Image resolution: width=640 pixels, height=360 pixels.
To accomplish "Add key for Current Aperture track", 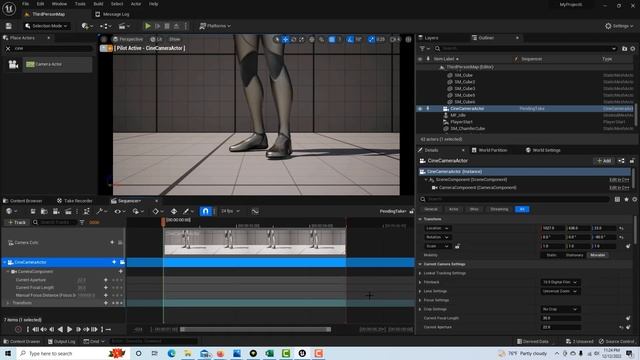I will (x=106, y=280).
